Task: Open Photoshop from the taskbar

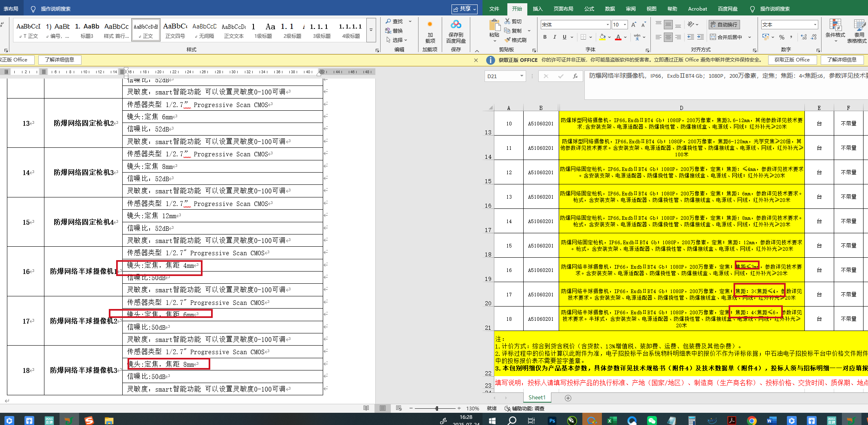Action: click(552, 420)
